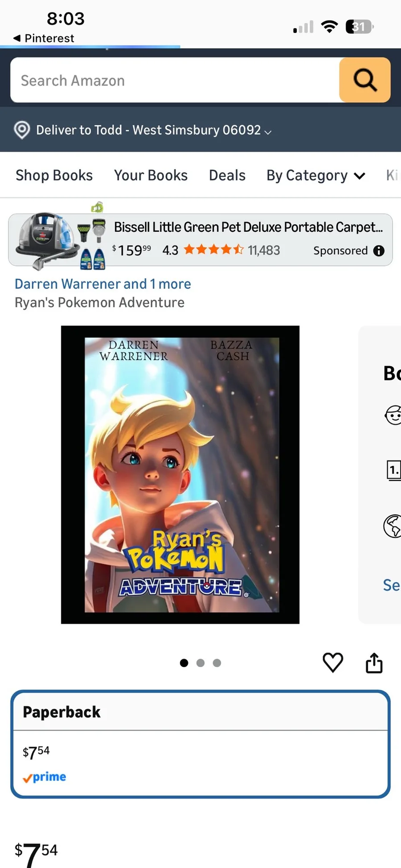
Task: Tap the Sponsored info icon
Action: click(379, 251)
